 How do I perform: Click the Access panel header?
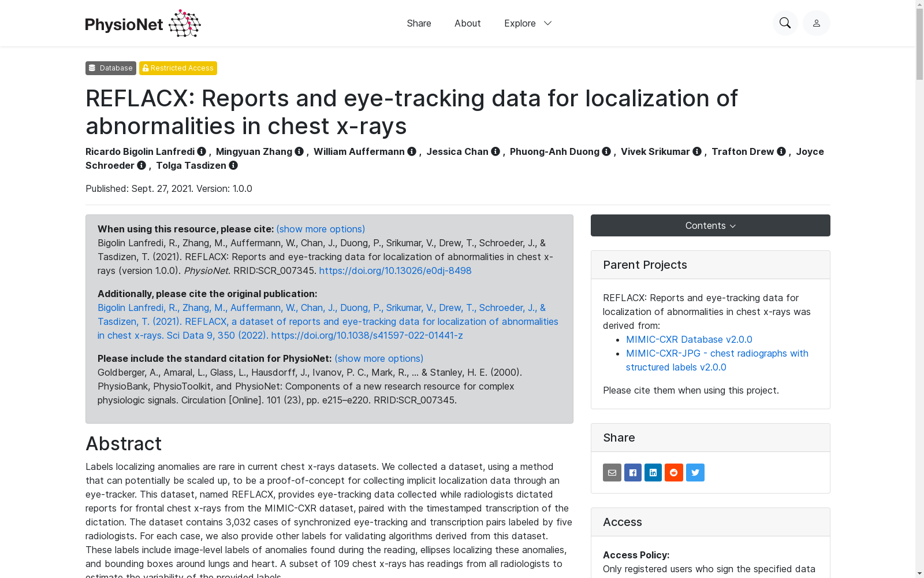pos(710,522)
